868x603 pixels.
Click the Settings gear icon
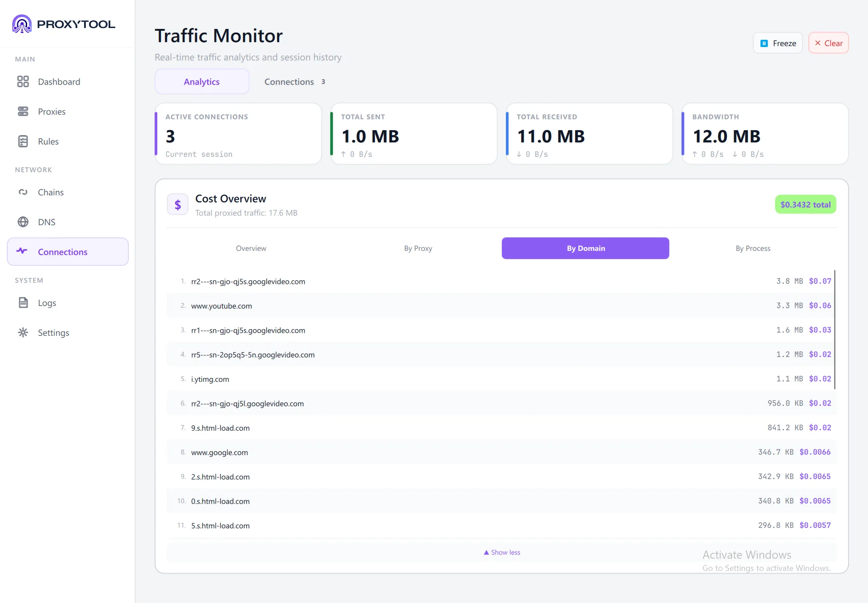click(x=23, y=332)
